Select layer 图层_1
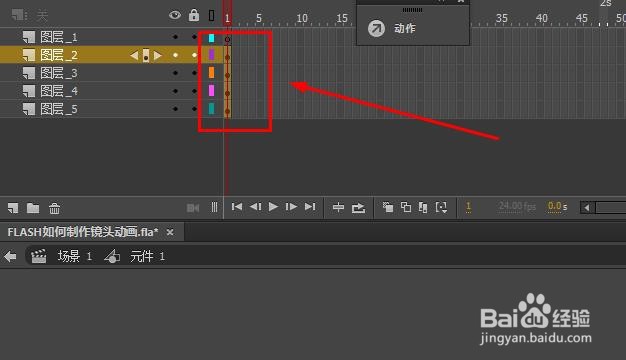The height and width of the screenshot is (360, 626). coord(59,37)
